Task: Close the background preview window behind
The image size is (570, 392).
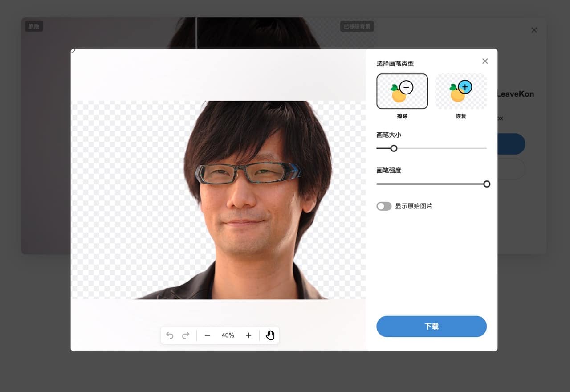Action: click(x=534, y=30)
